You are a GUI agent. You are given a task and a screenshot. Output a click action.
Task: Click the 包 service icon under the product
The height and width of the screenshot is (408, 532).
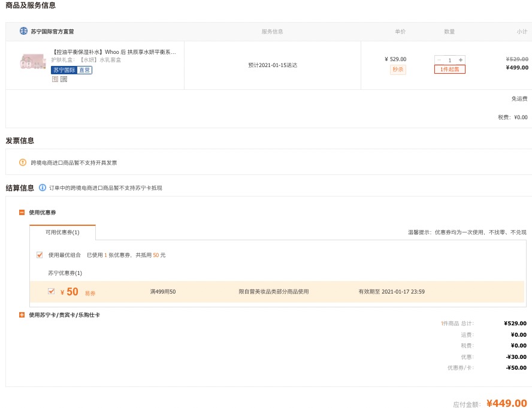tap(55, 79)
